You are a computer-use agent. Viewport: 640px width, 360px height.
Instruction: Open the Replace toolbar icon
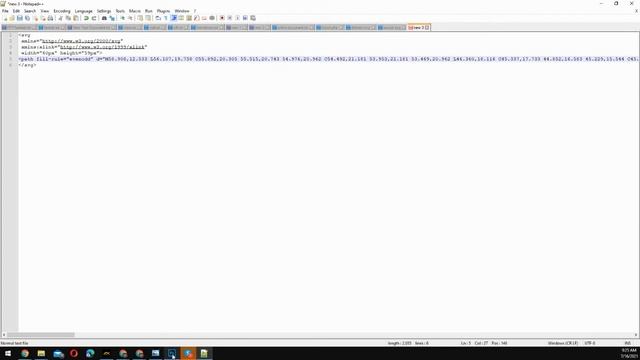(x=112, y=18)
